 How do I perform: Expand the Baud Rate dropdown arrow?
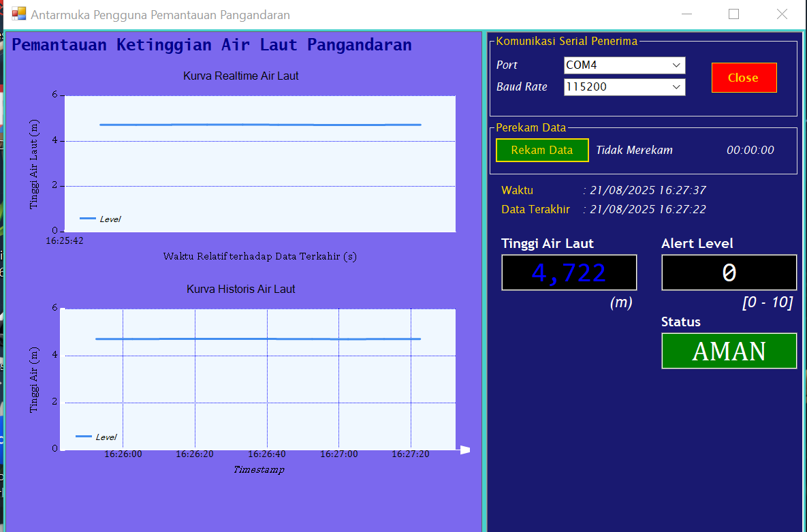[x=676, y=87]
